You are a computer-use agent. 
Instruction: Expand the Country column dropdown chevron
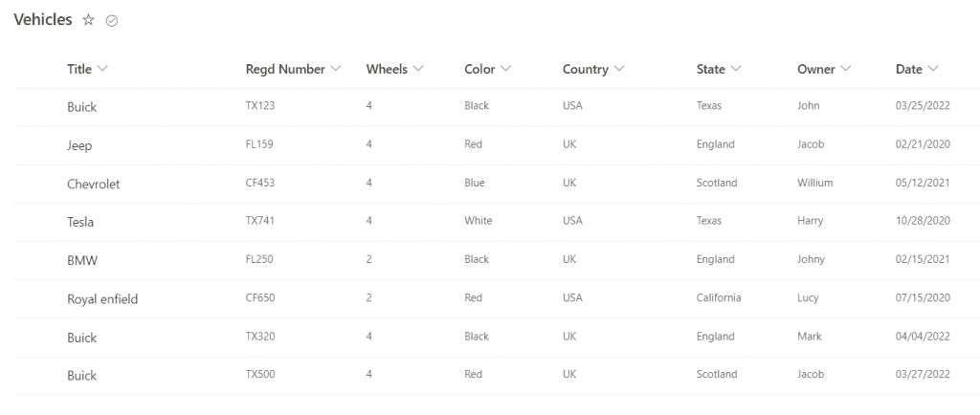tap(619, 69)
